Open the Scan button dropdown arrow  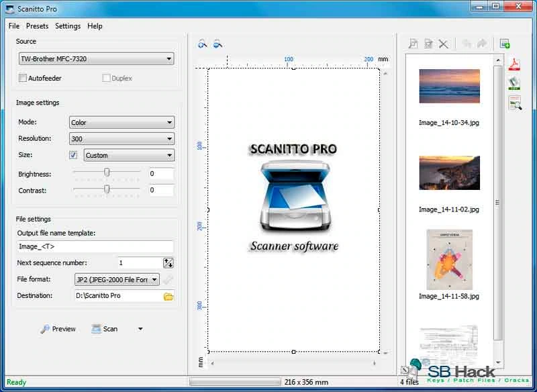pos(140,329)
